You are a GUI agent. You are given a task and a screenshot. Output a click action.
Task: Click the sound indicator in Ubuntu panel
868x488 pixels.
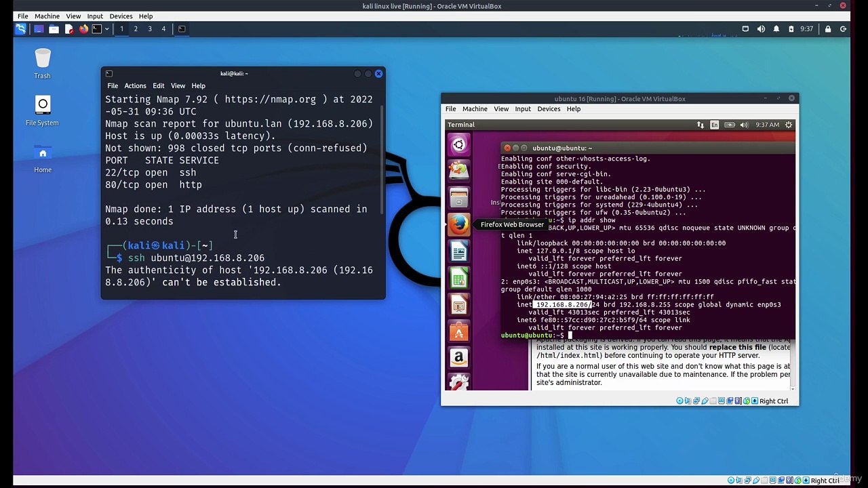[744, 125]
